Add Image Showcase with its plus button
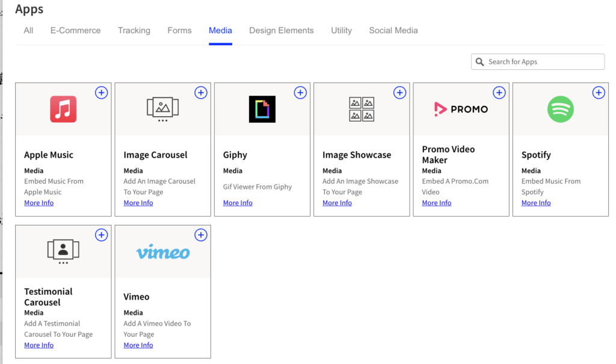The image size is (616, 364). [399, 93]
